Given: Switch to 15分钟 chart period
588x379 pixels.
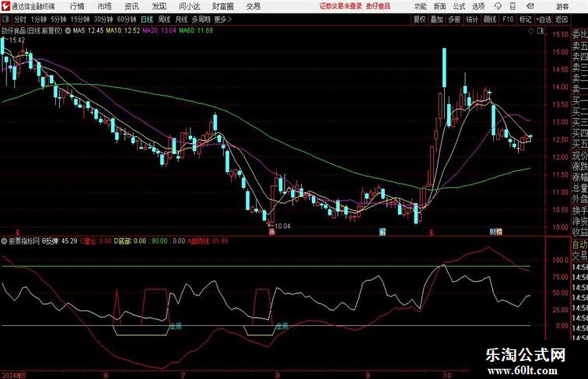Looking at the screenshot, I should (x=80, y=19).
